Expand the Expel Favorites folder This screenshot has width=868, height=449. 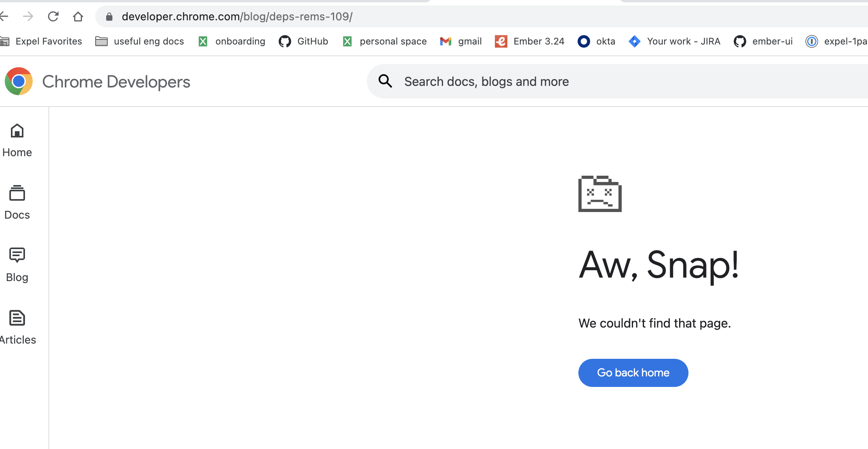tap(43, 41)
